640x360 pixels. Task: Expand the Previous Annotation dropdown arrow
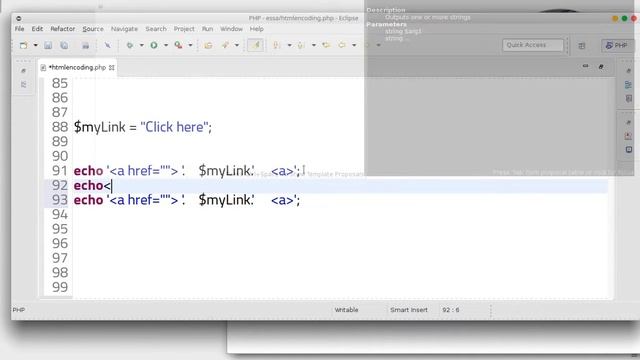coord(313,45)
